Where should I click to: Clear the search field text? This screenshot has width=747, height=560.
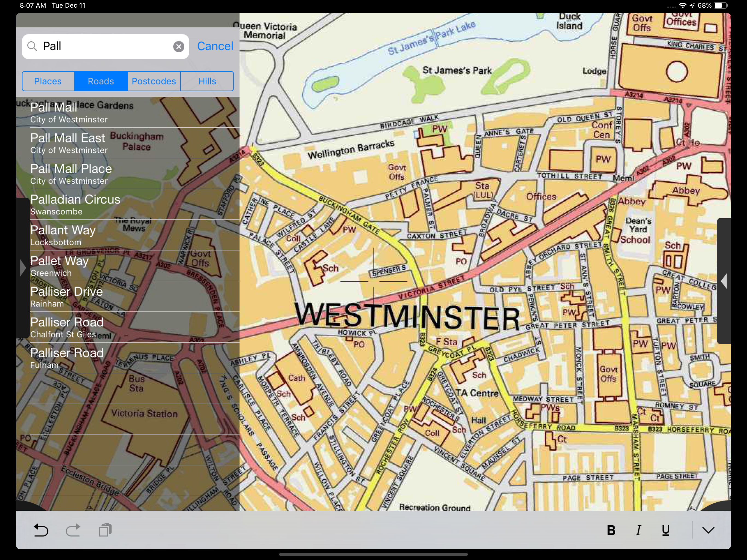click(179, 46)
